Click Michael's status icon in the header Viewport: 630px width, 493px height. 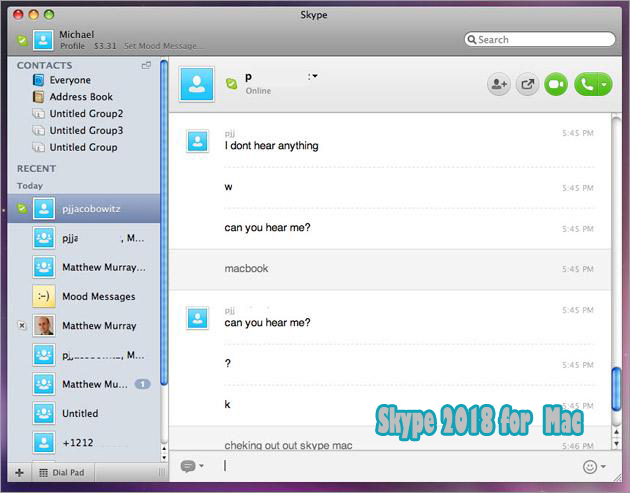coord(22,40)
